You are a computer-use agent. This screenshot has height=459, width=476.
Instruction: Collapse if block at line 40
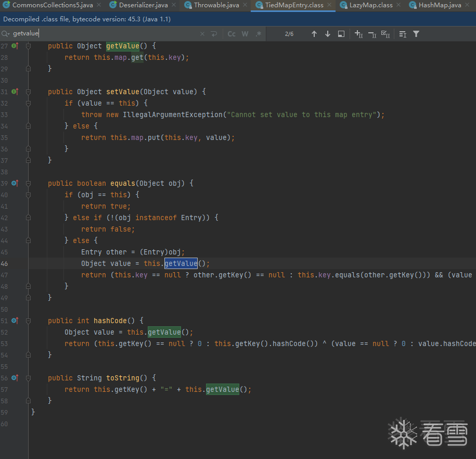[x=28, y=195]
